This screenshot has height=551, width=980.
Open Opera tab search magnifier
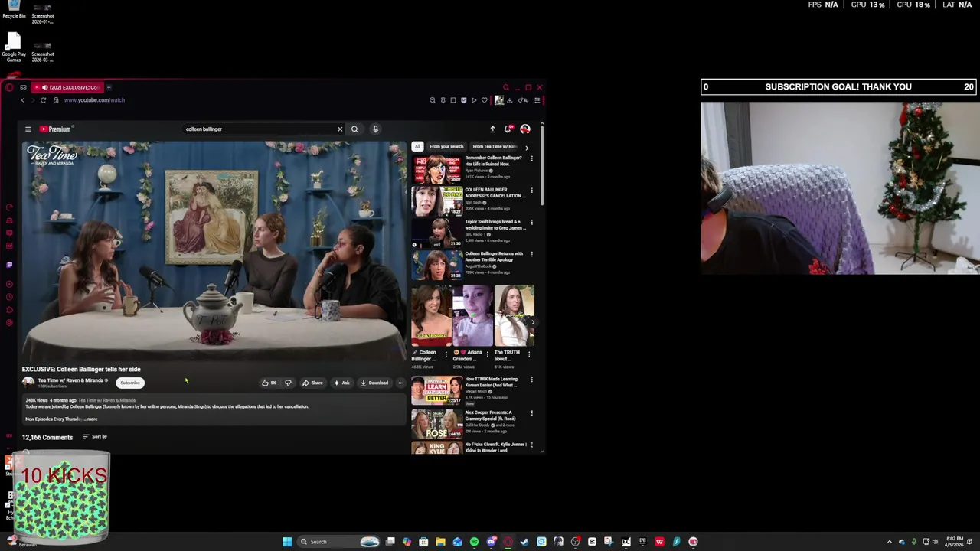click(x=505, y=87)
